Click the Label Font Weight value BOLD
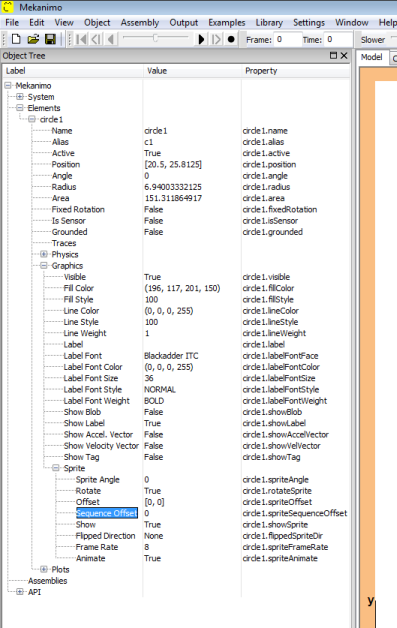397x628 pixels. pyautogui.click(x=154, y=401)
